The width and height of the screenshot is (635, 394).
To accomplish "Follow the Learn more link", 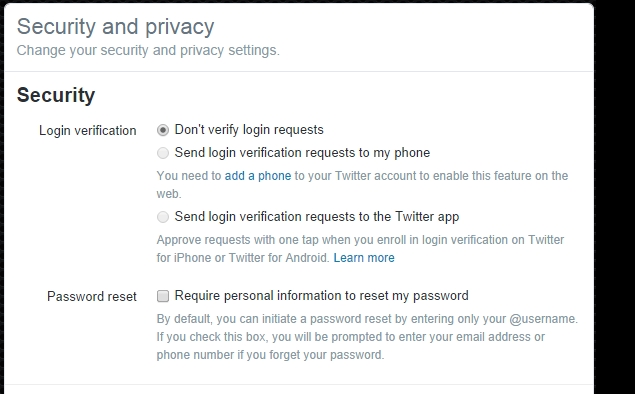I will pos(364,258).
